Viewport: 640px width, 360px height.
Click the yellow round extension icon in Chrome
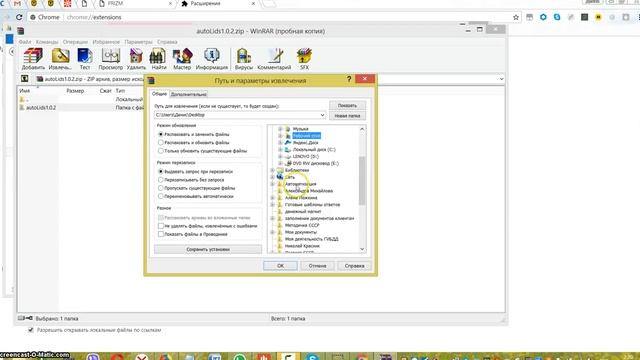(598, 17)
